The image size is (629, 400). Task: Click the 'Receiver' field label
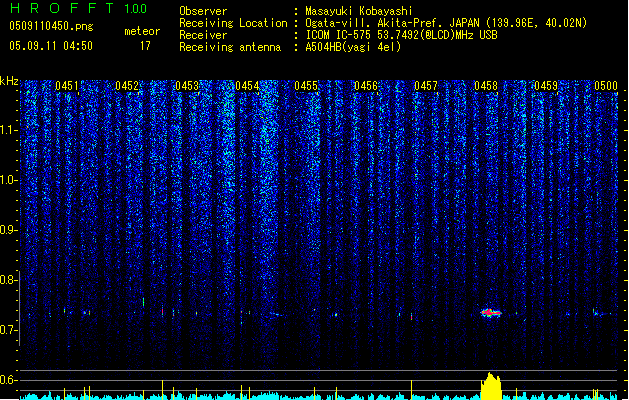(x=203, y=35)
